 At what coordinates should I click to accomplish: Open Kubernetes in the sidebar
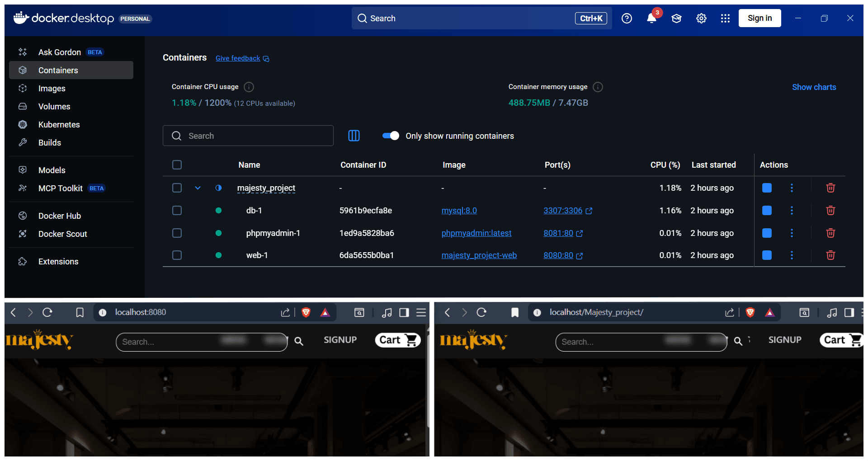(x=71, y=125)
